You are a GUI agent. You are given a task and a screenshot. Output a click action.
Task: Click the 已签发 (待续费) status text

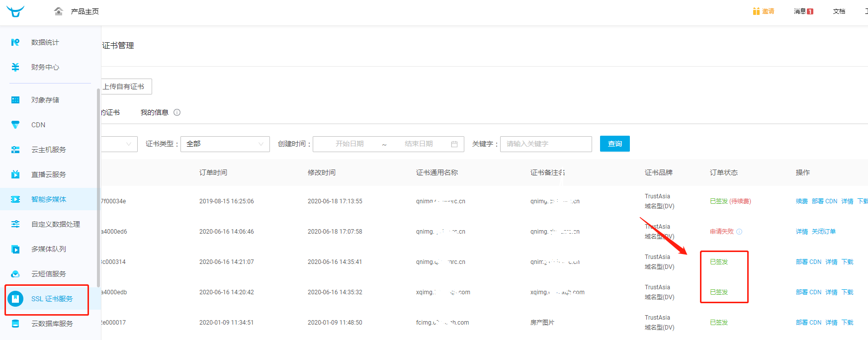pos(730,201)
